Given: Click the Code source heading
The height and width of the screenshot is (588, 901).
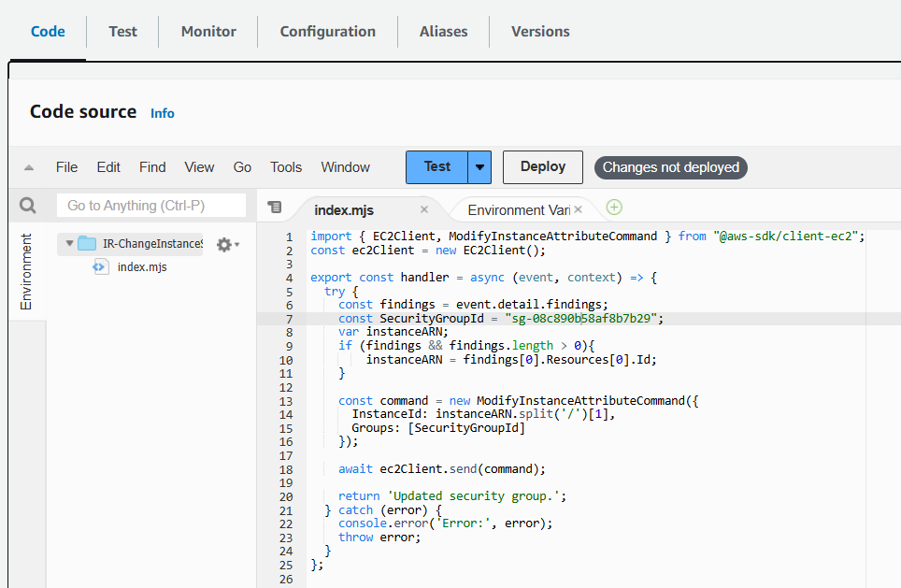Looking at the screenshot, I should click(83, 111).
